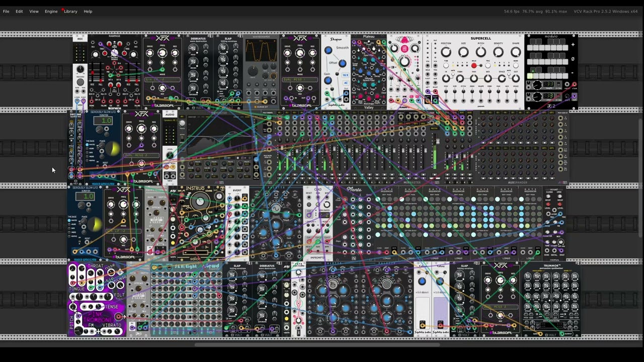Click RES knob on XFX beside Trummor
Screen dimensions: 644x362
pos(513,281)
